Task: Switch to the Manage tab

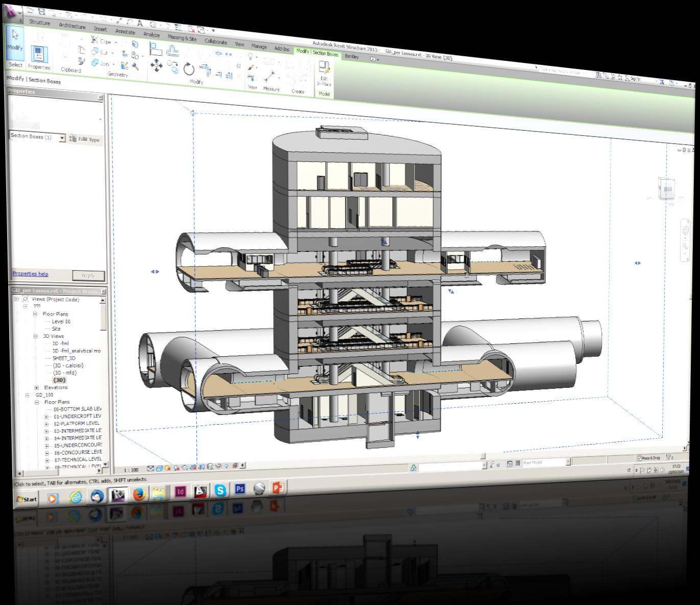Action: click(x=259, y=46)
